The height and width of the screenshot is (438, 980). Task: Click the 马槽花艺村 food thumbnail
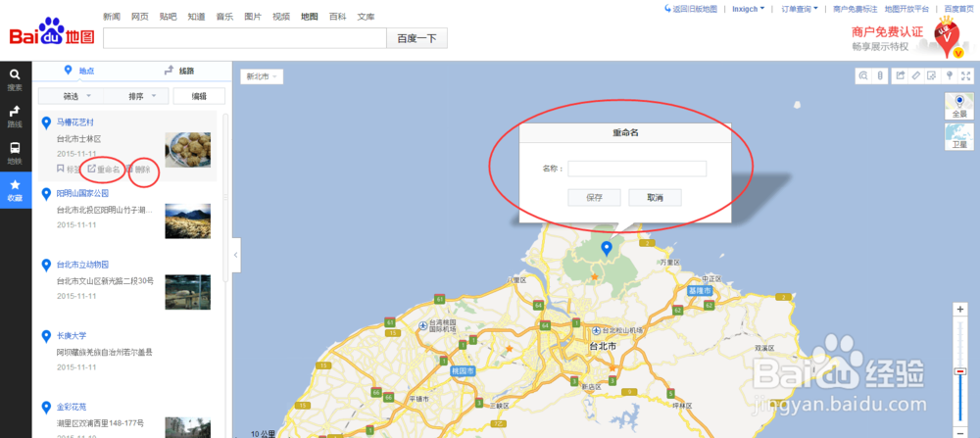[x=187, y=149]
